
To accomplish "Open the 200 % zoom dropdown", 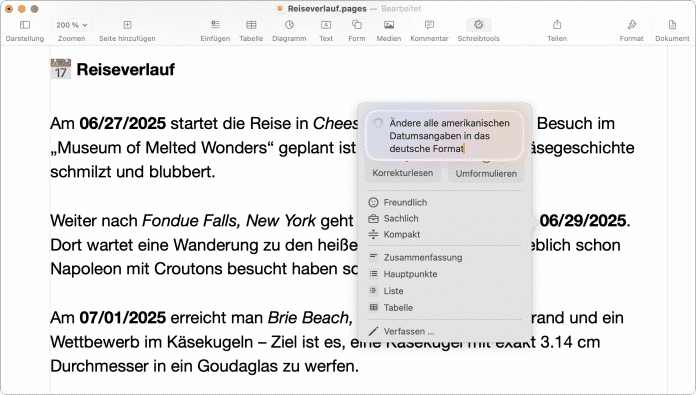I will [71, 25].
